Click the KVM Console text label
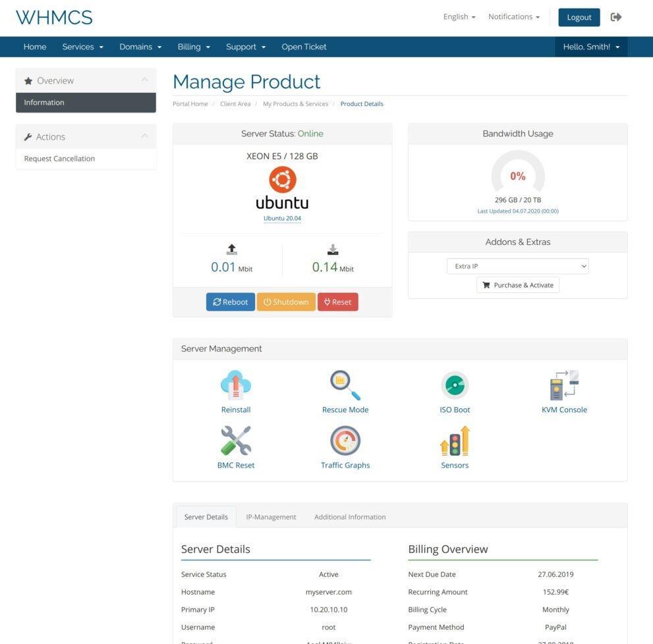653x644 pixels. pos(564,410)
